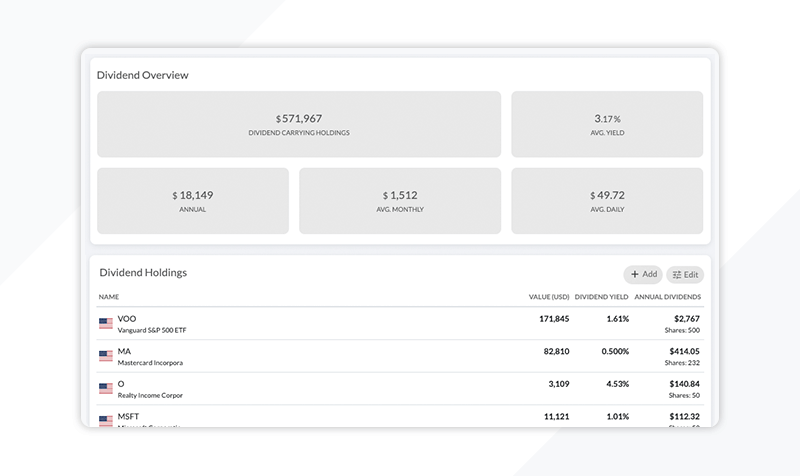
Task: Click the $414.05 annual dividends cell
Action: [x=684, y=352]
